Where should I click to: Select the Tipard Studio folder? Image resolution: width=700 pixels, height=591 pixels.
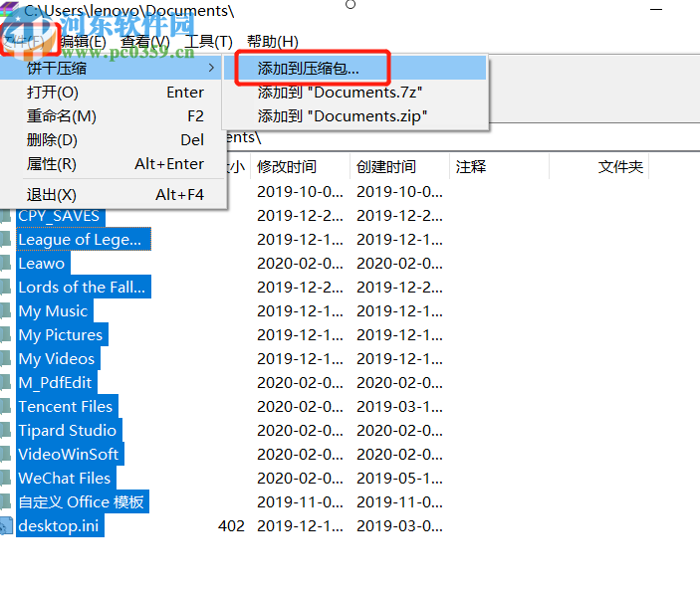[x=69, y=431]
